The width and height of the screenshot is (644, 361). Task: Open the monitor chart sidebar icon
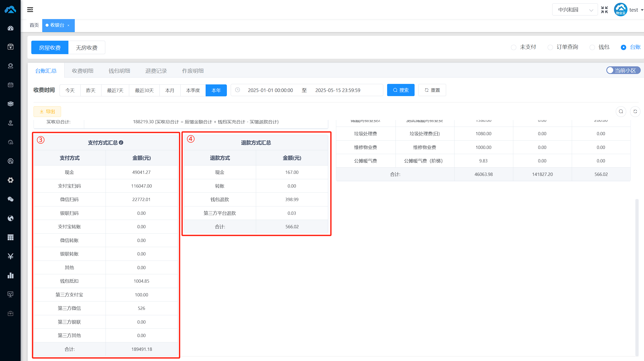pos(10,294)
